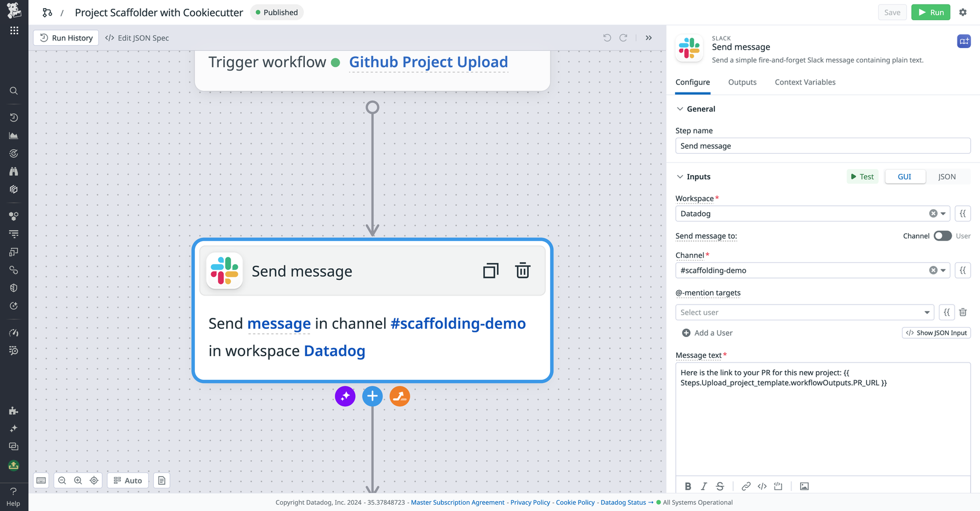Screen dimensions: 980x511
Task: Click into the Message text editor
Action: pos(823,419)
